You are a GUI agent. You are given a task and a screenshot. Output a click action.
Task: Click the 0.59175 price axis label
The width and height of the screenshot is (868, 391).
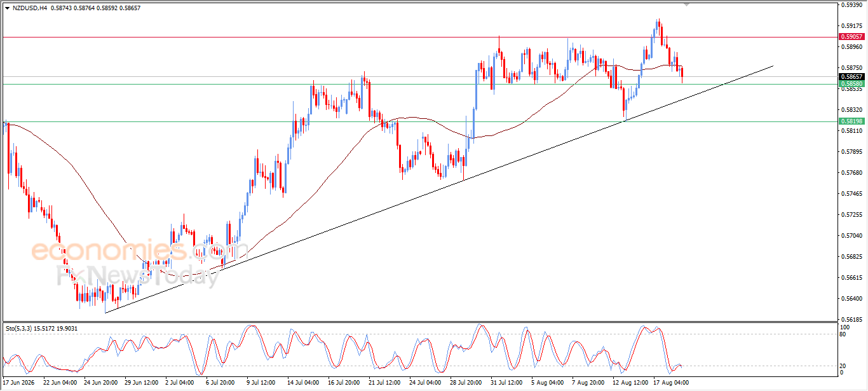(x=851, y=26)
